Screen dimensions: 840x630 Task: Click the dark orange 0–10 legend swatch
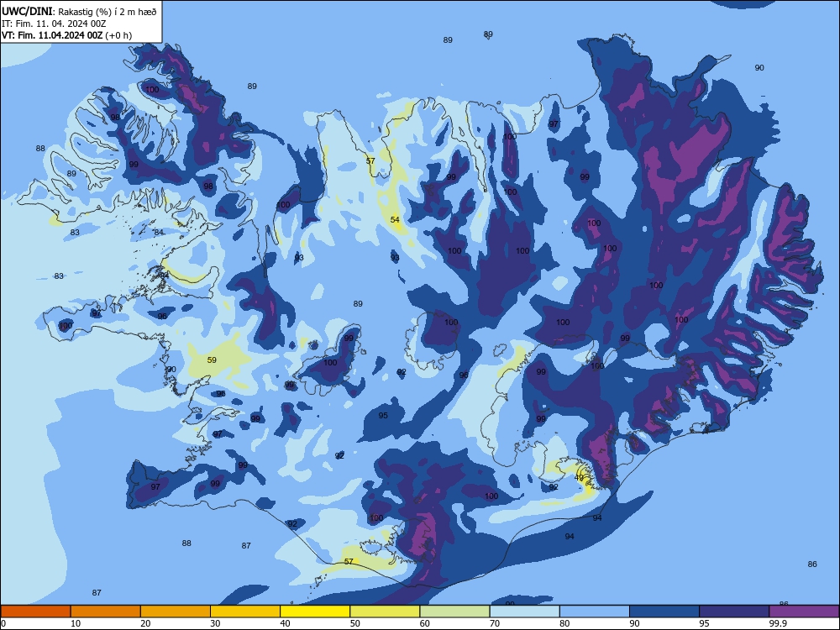tap(35, 612)
